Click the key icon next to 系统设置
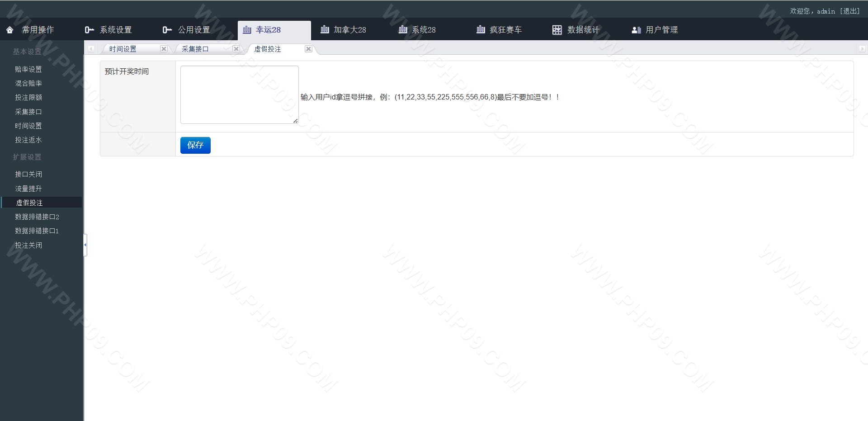This screenshot has height=421, width=868. tap(89, 30)
